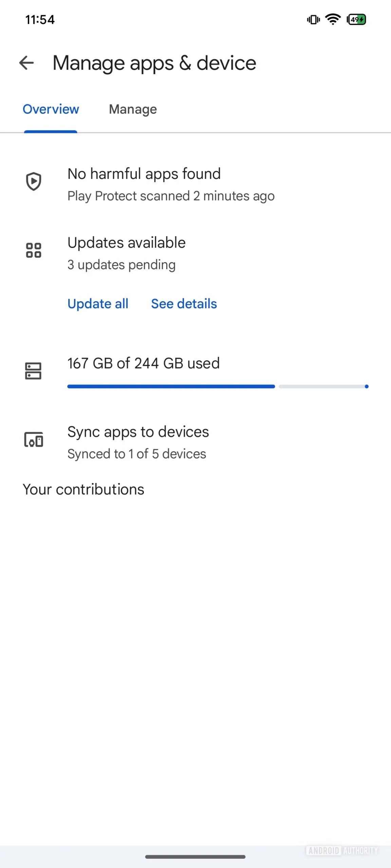Tap Update all
The height and width of the screenshot is (868, 391).
(x=98, y=304)
